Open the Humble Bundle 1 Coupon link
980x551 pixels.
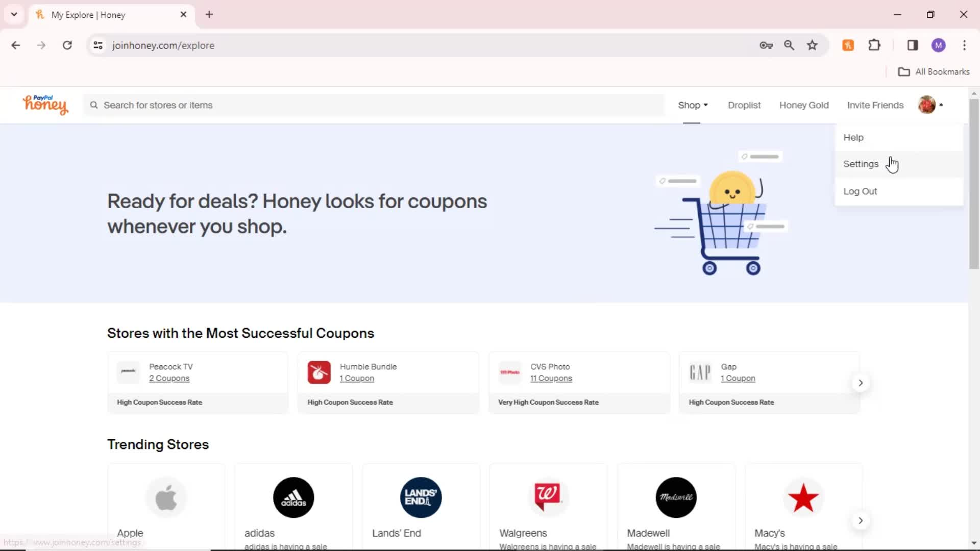click(x=357, y=379)
